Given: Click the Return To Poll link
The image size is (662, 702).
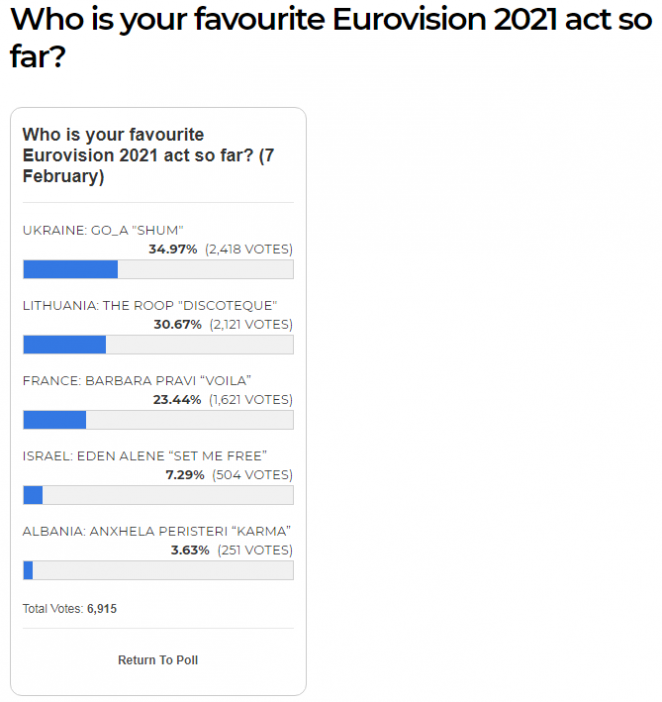Looking at the screenshot, I should [158, 660].
